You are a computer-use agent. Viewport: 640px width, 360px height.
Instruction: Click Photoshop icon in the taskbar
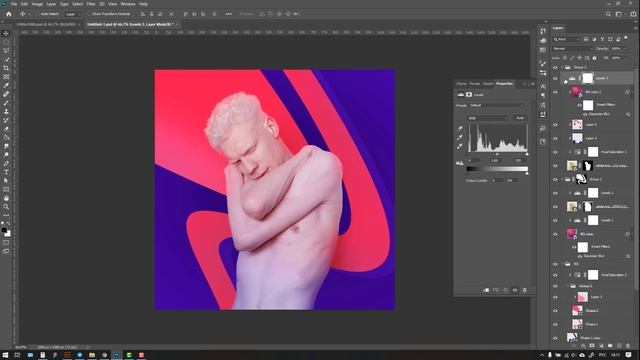tap(117, 355)
